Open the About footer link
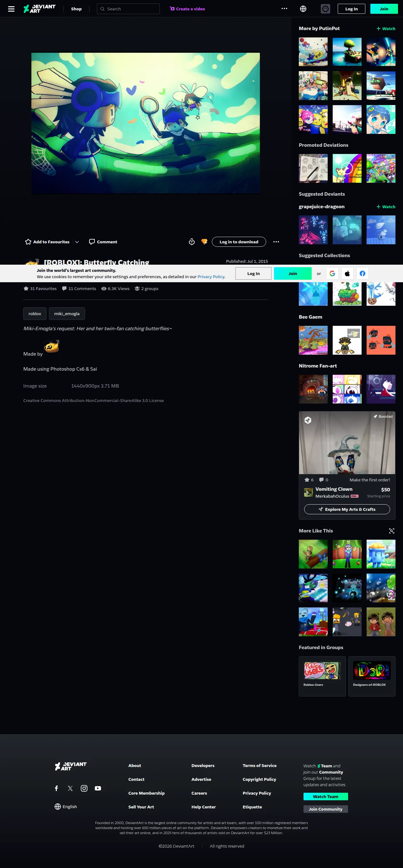 pos(135,765)
